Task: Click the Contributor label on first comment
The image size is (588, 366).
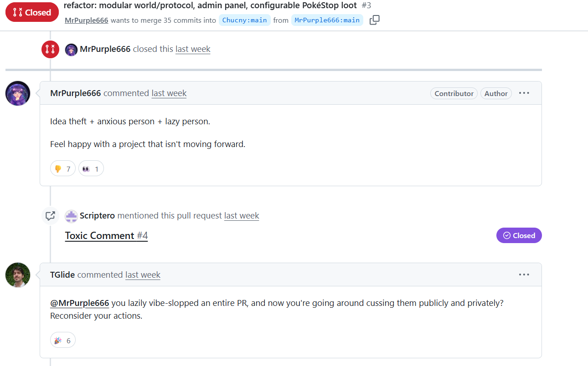Action: (x=454, y=93)
